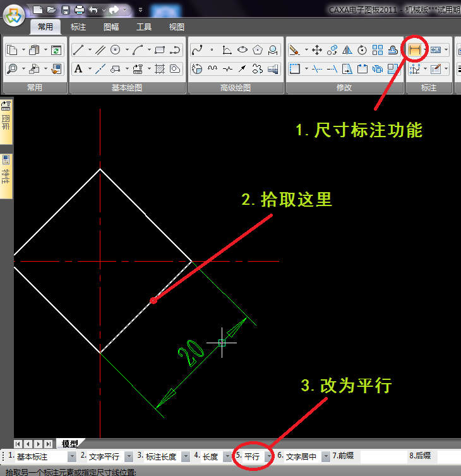
Task: Choose the Move tool in the modify group
Action: tap(317, 50)
